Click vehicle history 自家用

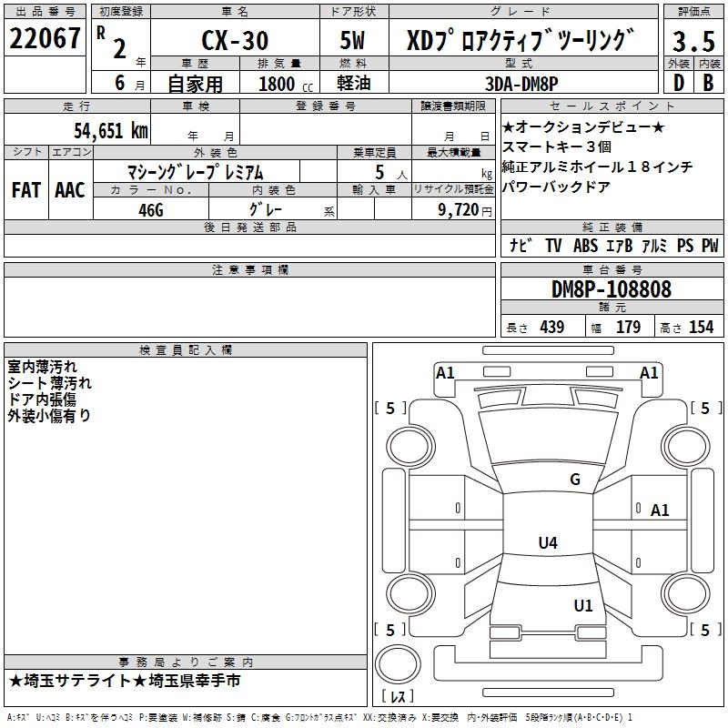pos(195,84)
